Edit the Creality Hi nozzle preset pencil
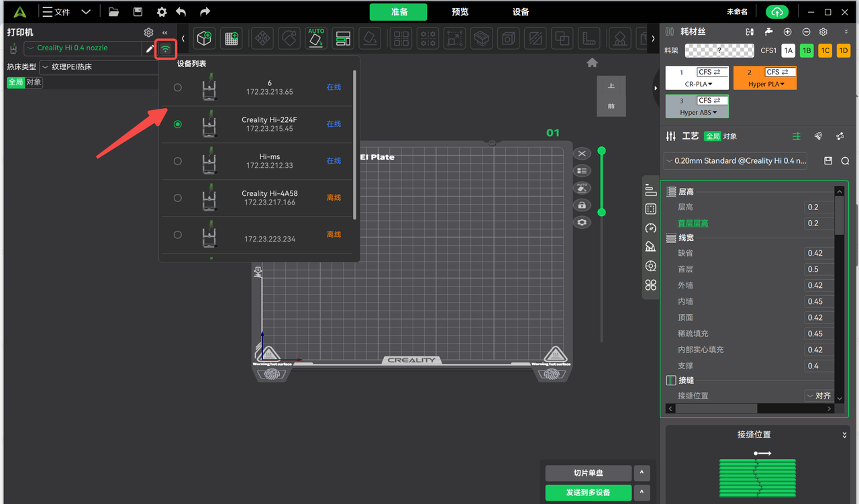Viewport: 859px width, 504px height. point(150,48)
